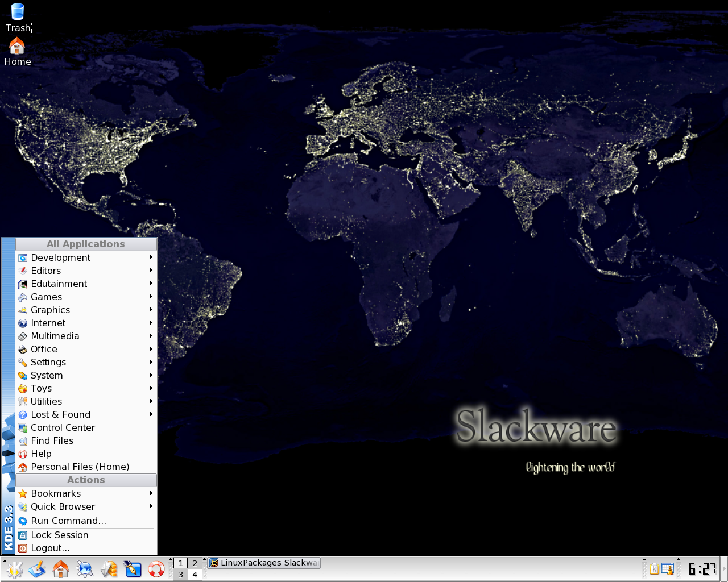
Task: Expand the Development submenu
Action: [86, 257]
